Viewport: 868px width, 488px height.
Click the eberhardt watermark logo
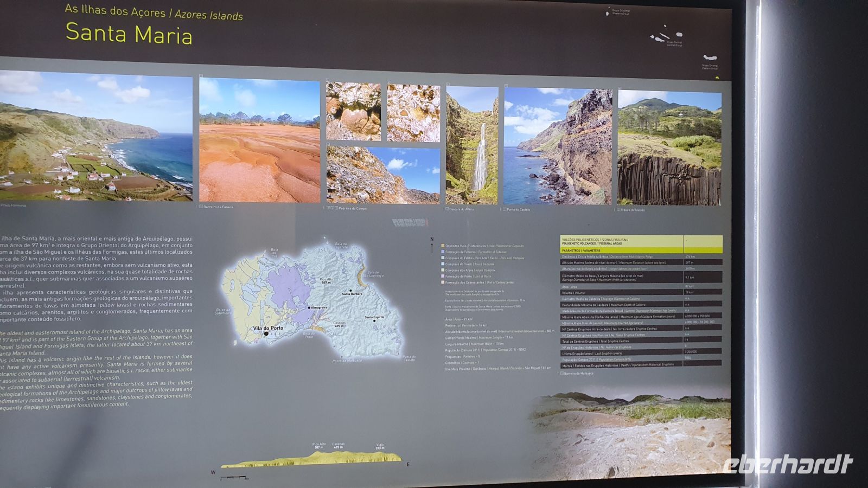(788, 465)
